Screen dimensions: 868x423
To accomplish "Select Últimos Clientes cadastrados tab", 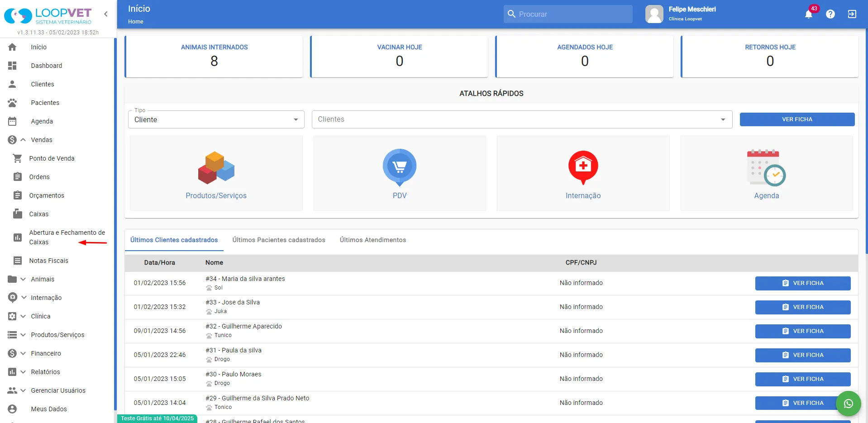I will [174, 240].
